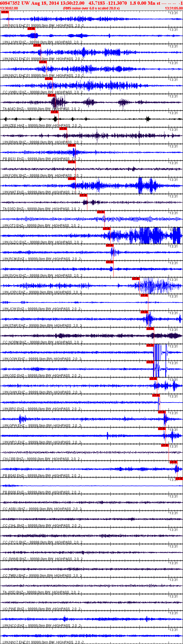Select the red pick flag on the TA.A04D trace

pos(52,95)
